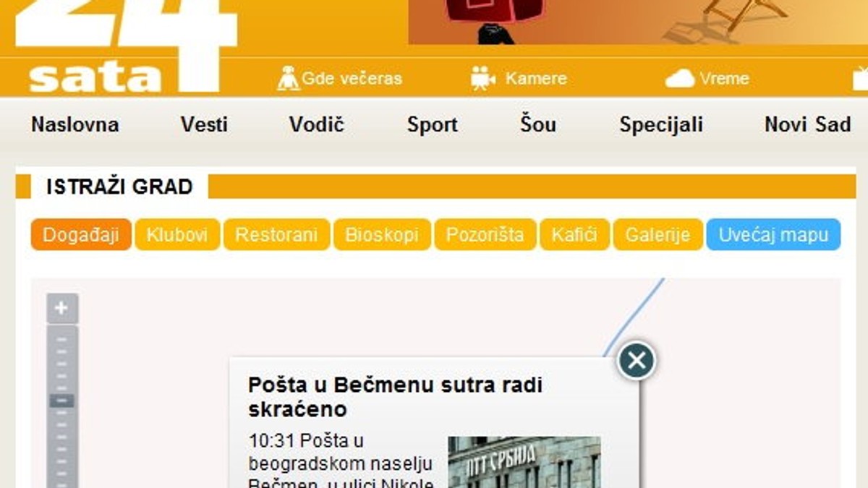Enable the Kafići filter
This screenshot has height=488, width=868.
(x=574, y=235)
